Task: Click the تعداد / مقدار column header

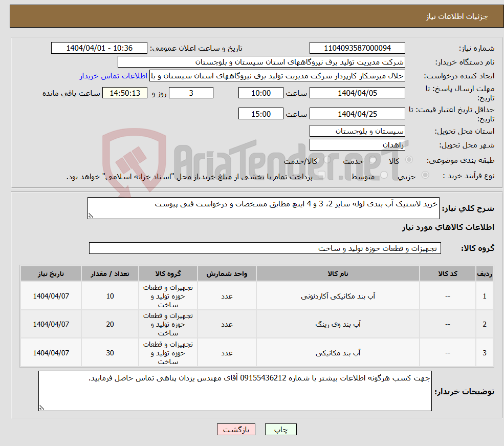Action: pos(110,273)
